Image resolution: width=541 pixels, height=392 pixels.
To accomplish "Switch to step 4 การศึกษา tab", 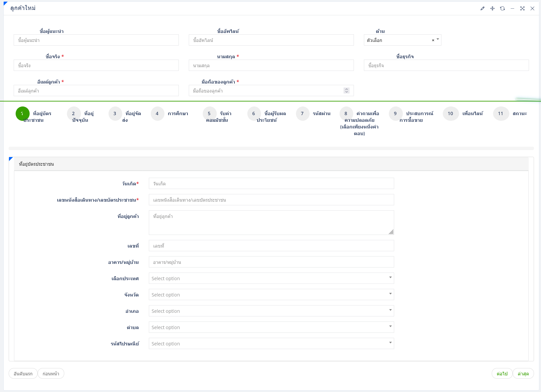I will pyautogui.click(x=157, y=114).
